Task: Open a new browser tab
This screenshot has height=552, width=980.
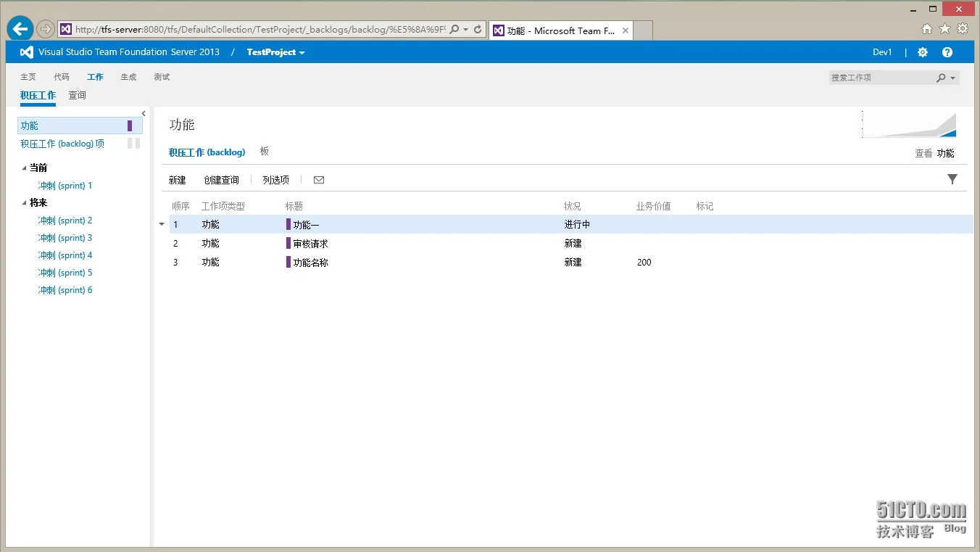Action: click(643, 30)
